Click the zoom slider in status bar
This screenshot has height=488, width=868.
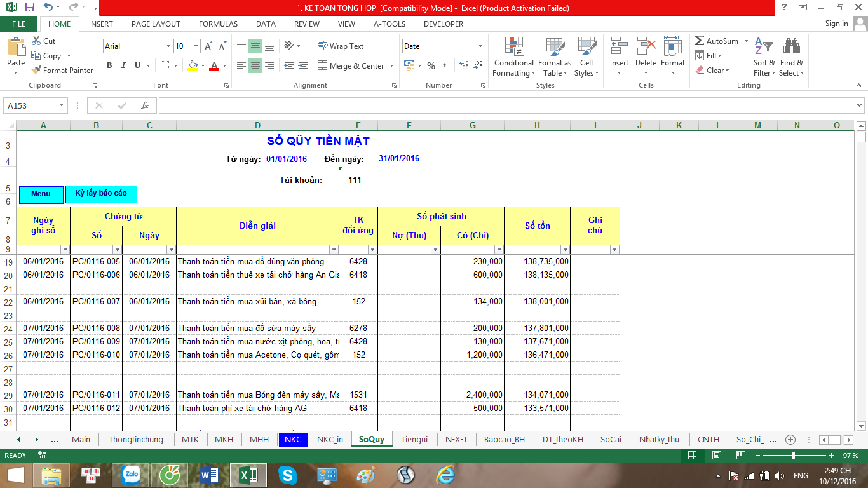(793, 456)
